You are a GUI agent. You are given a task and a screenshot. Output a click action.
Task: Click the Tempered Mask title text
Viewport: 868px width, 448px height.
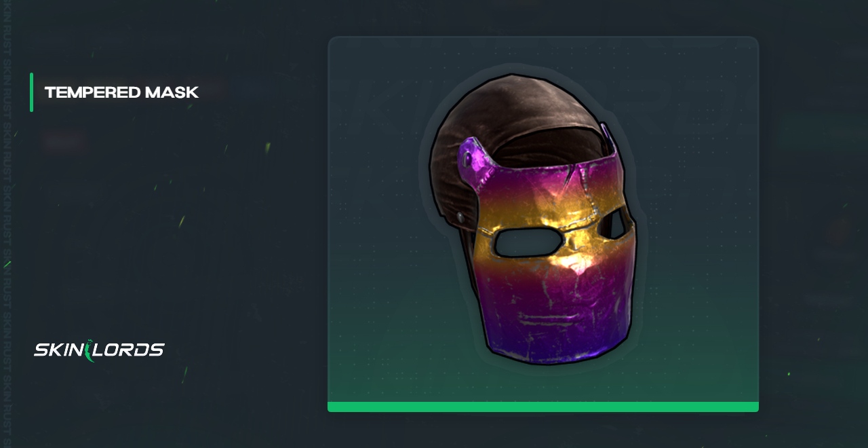(121, 92)
